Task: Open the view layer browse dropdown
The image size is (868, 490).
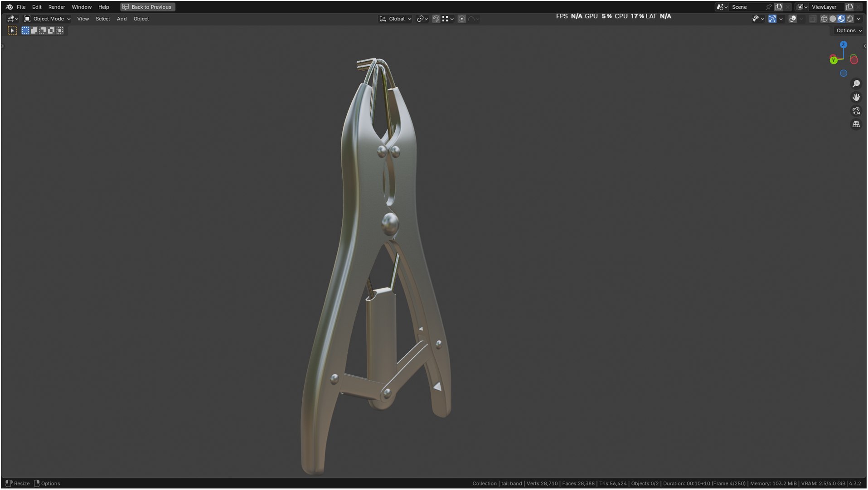Action: coord(802,7)
